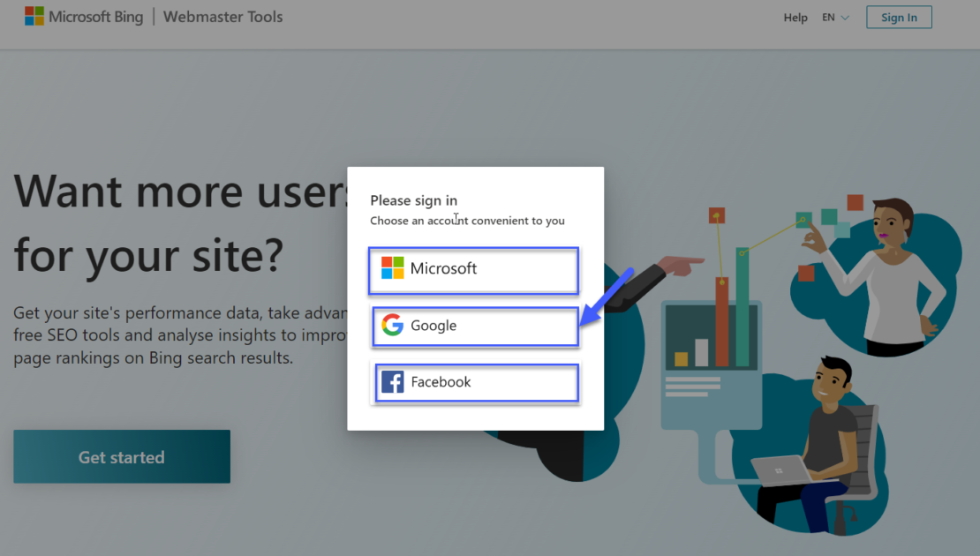Screen dimensions: 980x556
Task: Click the Webmaster Tools header title
Action: pos(223,17)
